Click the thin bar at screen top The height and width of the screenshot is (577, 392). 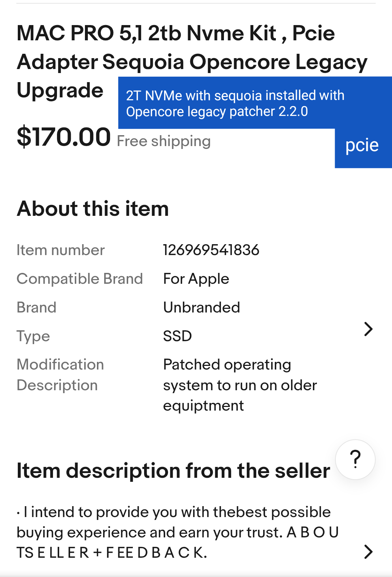coord(196,4)
